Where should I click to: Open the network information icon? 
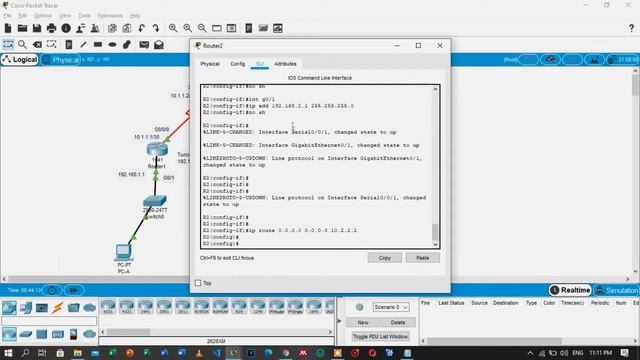coord(66,28)
